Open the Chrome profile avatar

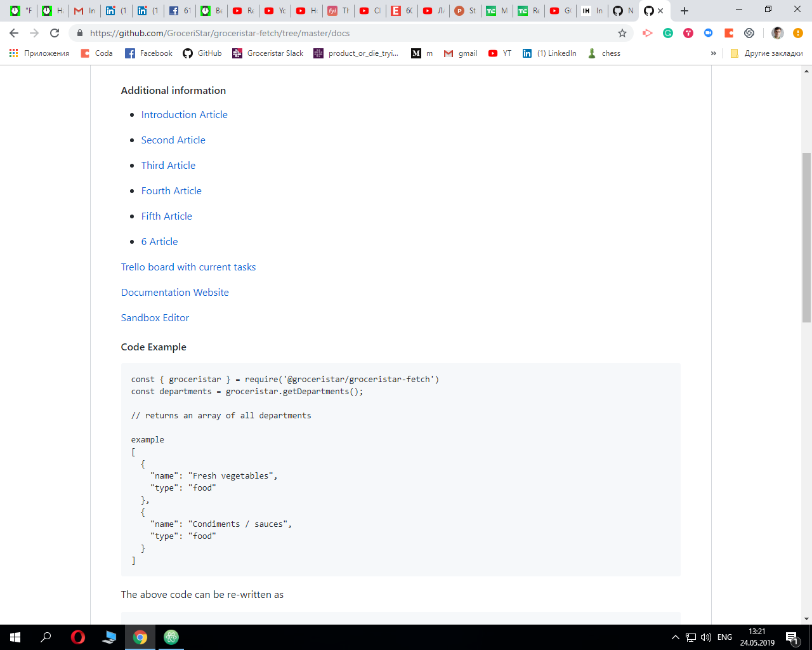pyautogui.click(x=778, y=33)
